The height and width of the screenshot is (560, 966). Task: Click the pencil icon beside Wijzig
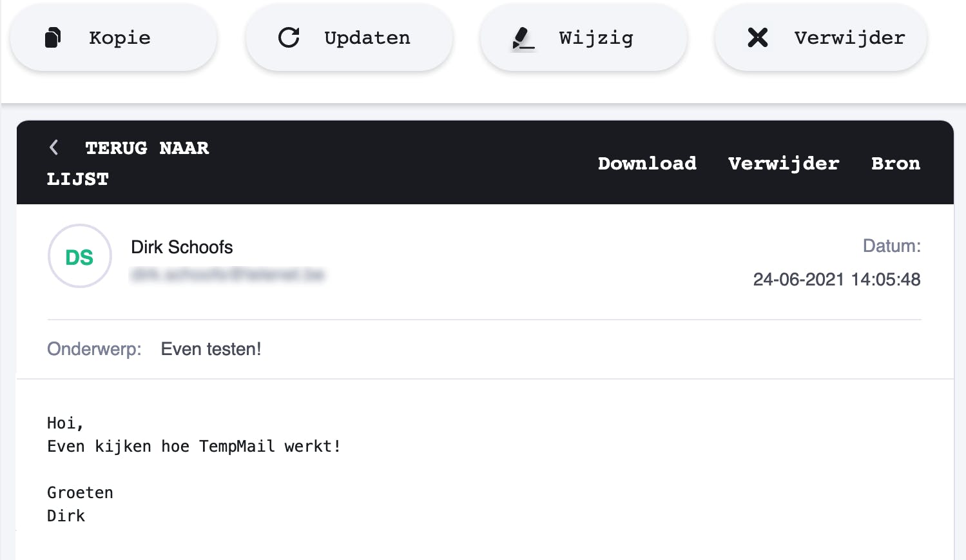tap(523, 39)
